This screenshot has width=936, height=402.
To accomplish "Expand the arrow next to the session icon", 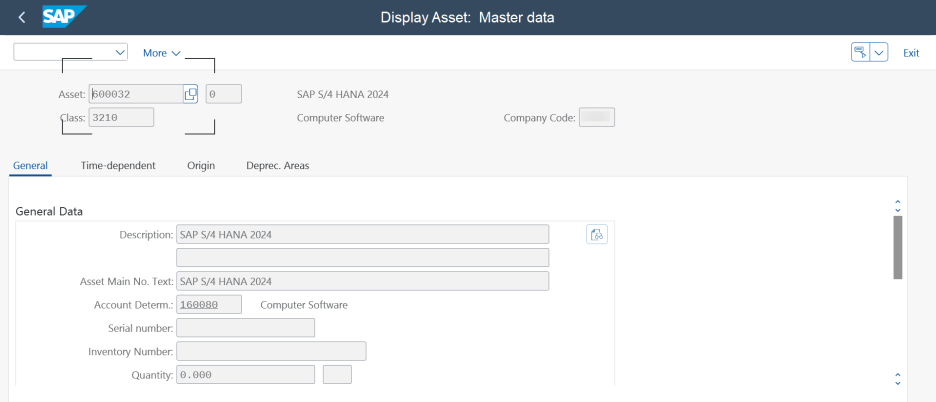I will [x=879, y=53].
